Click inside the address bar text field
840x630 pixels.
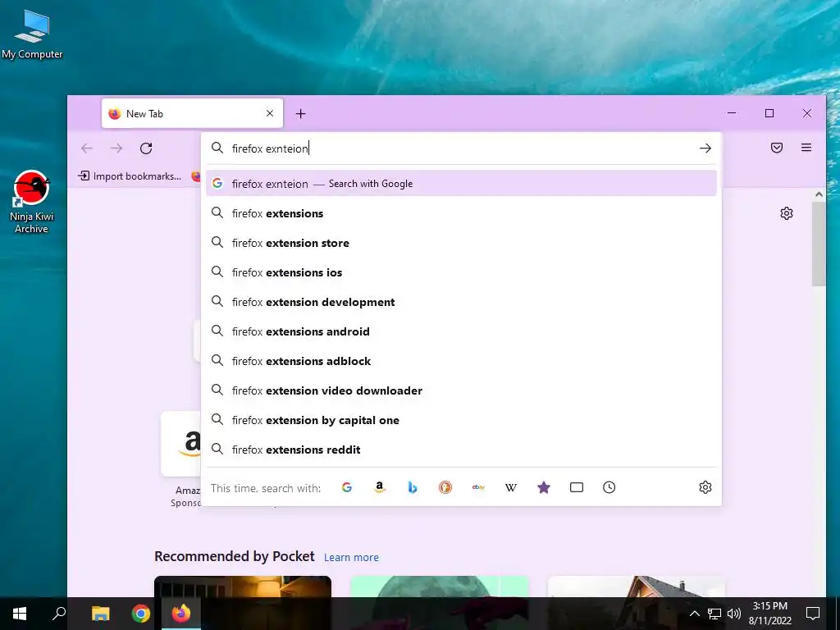tap(461, 148)
